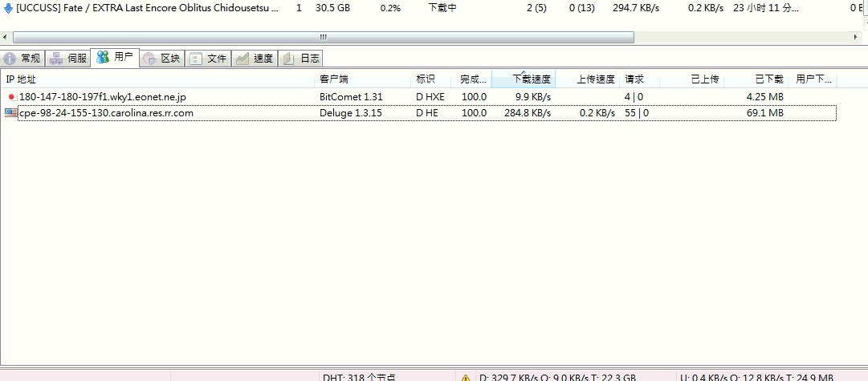Click the 69.1 MB downloaded cell
This screenshot has width=868, height=381.
[765, 113]
